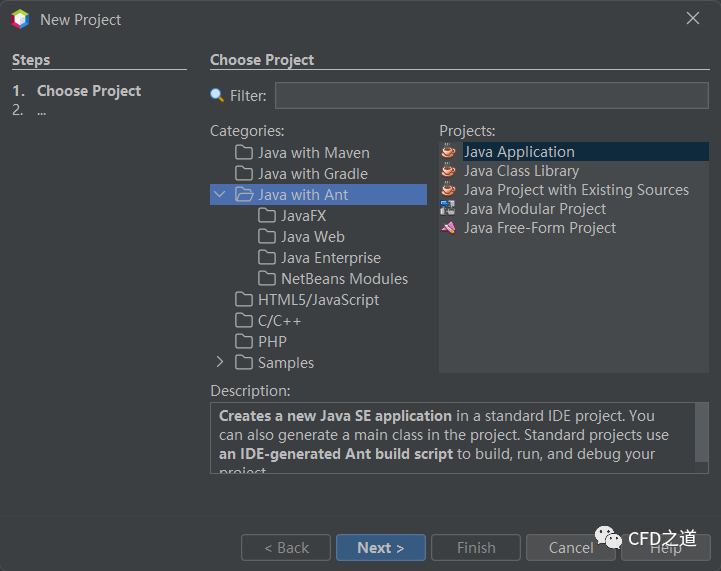
Task: Select the NetBeans Modules category
Action: coord(344,279)
